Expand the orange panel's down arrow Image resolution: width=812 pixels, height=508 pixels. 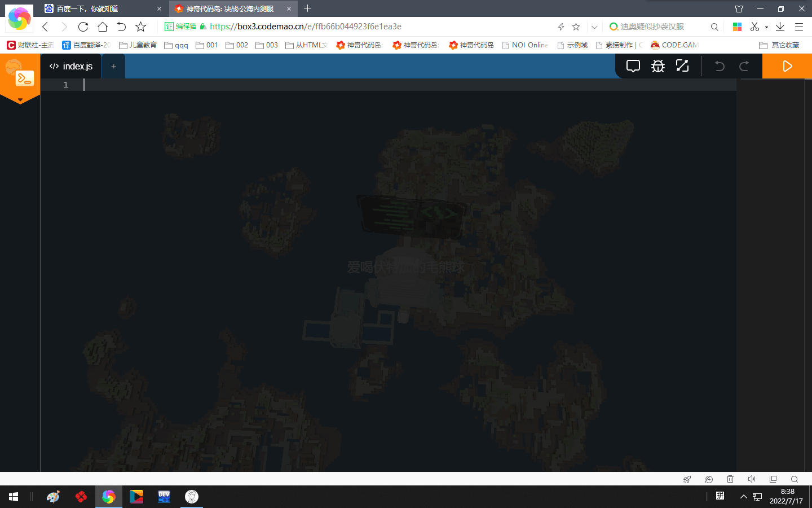(x=20, y=100)
